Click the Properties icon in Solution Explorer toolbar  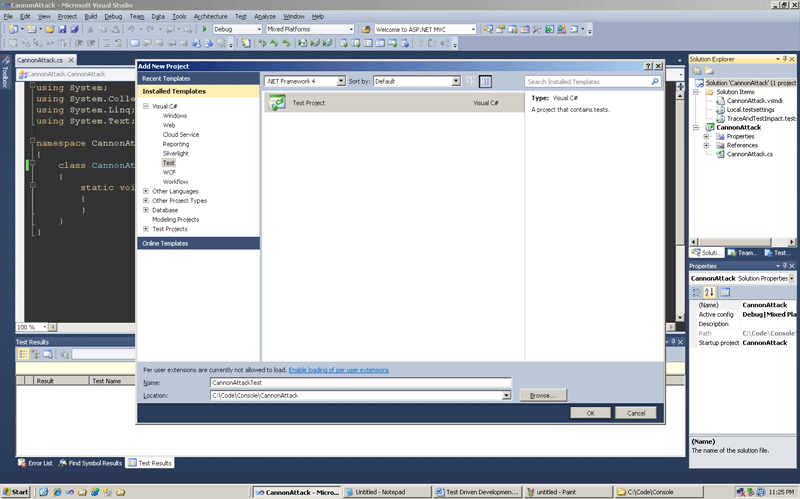coord(697,71)
